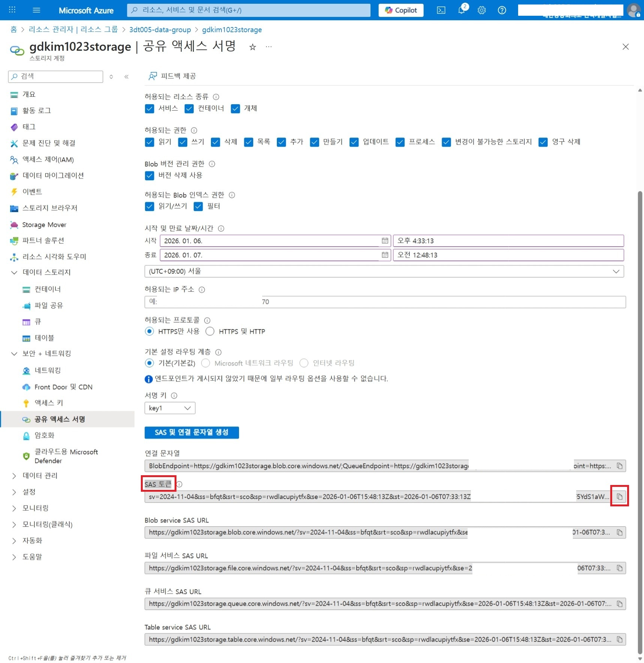Toggle the 삭제 permission checkbox

click(x=215, y=142)
